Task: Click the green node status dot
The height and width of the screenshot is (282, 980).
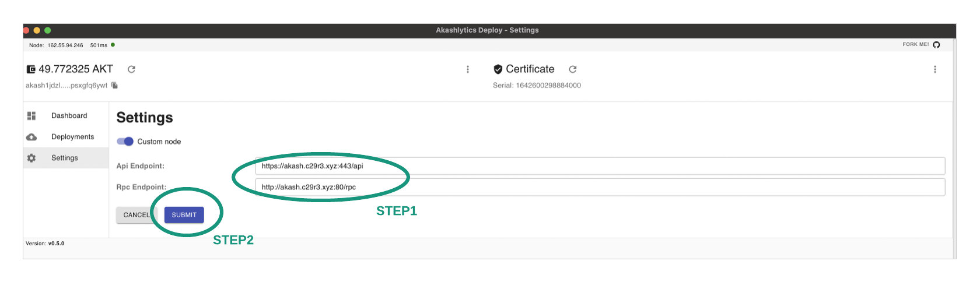Action: 113,45
